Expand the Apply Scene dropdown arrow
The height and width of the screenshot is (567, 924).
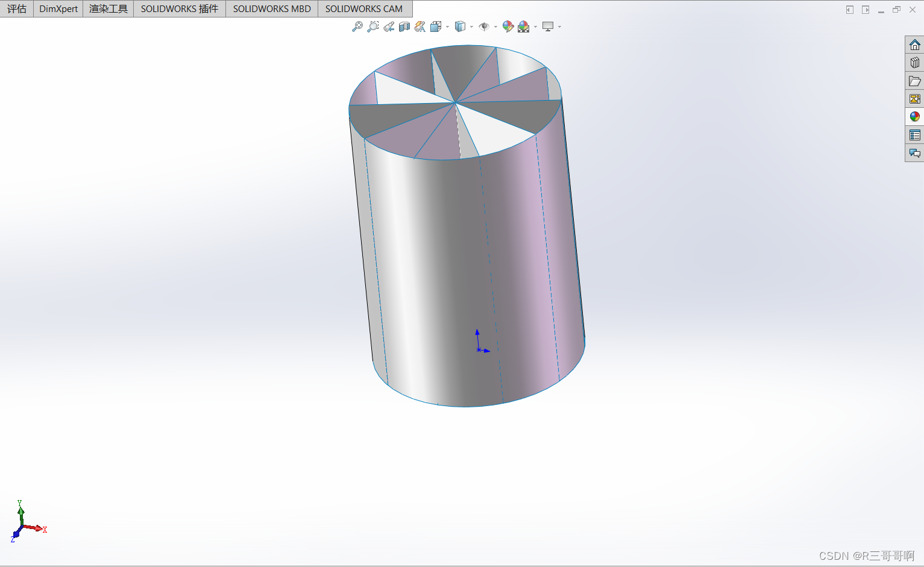[x=535, y=27]
